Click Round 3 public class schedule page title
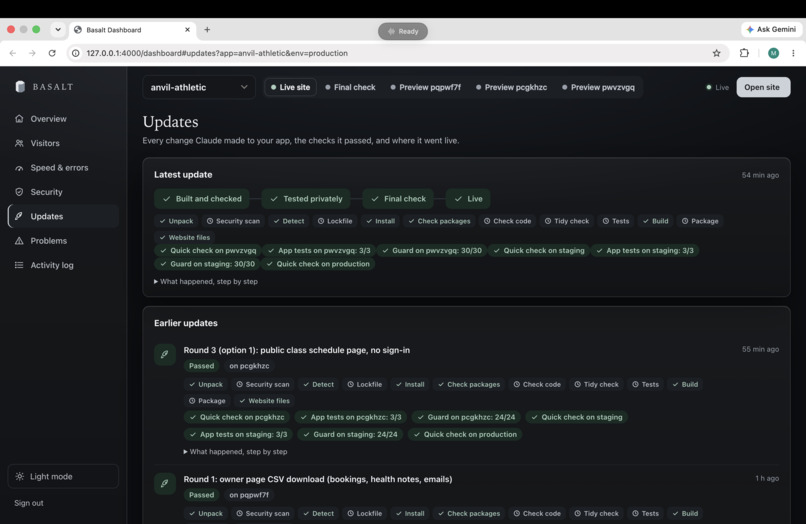Image resolution: width=806 pixels, height=524 pixels. [x=297, y=350]
